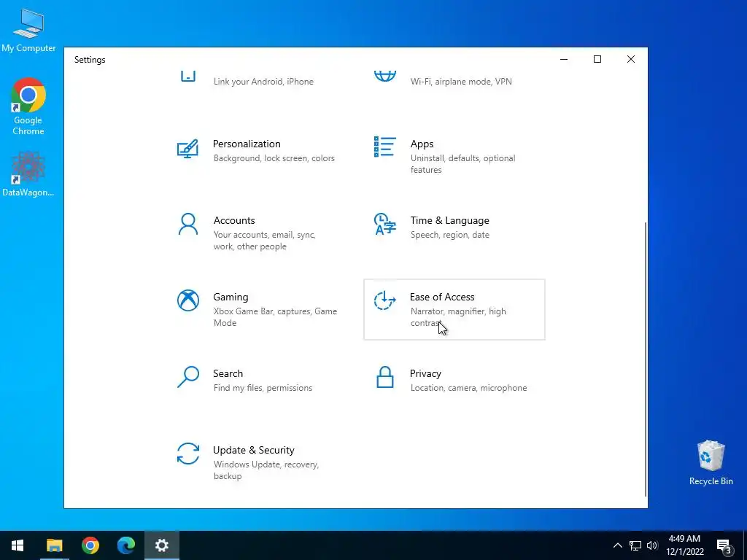747x560 pixels.
Task: Click the Privacy padlock icon
Action: [385, 377]
